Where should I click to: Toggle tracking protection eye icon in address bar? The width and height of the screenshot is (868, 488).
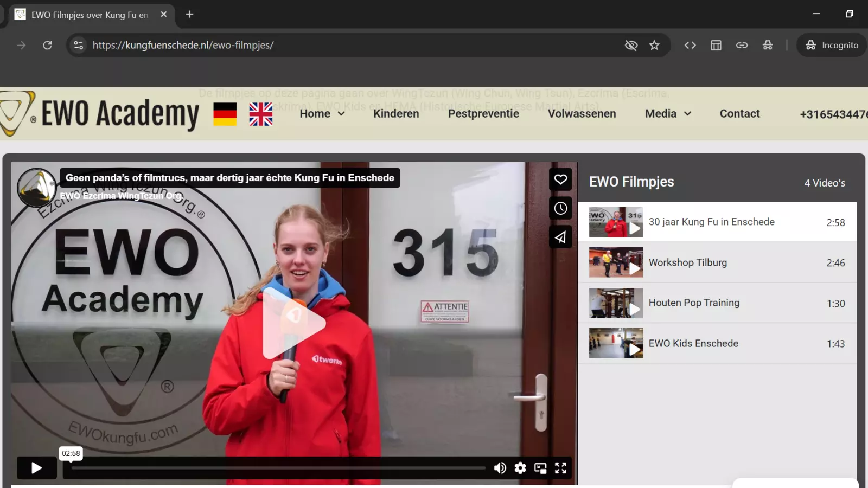(631, 45)
